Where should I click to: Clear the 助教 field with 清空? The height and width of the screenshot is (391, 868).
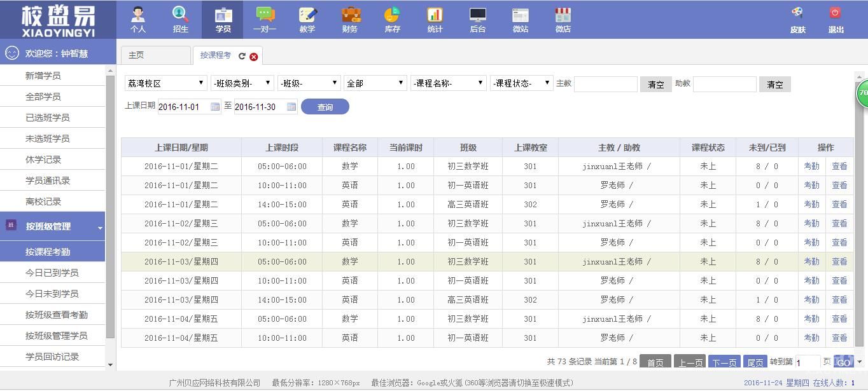point(775,85)
